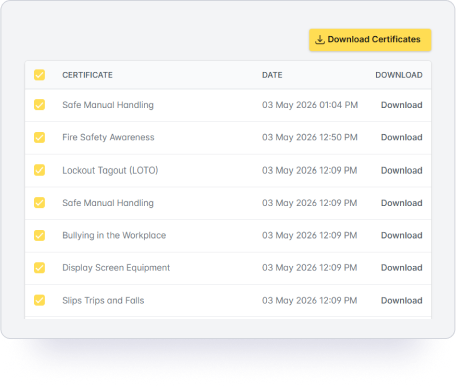Toggle the select-all checkbox in header

[x=39, y=75]
